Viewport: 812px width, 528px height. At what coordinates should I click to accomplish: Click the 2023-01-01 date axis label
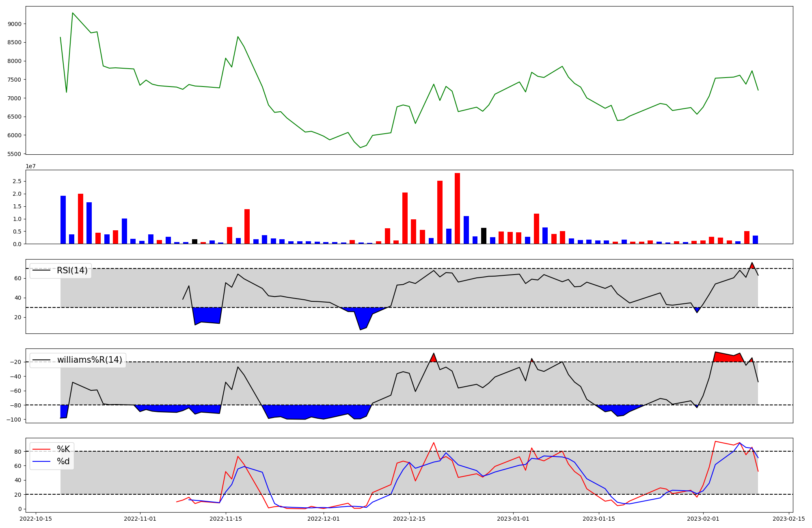pos(513,519)
